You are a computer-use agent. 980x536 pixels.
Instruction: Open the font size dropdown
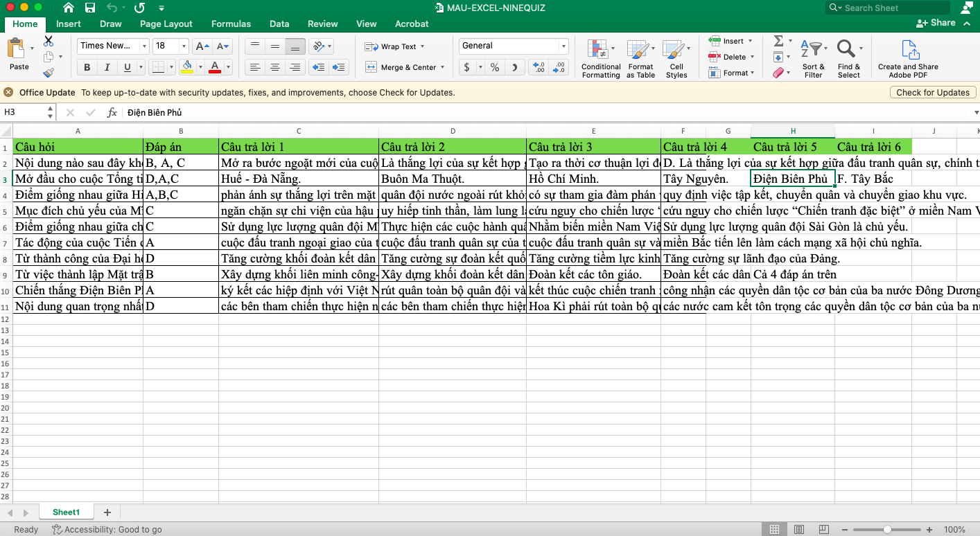coord(184,46)
